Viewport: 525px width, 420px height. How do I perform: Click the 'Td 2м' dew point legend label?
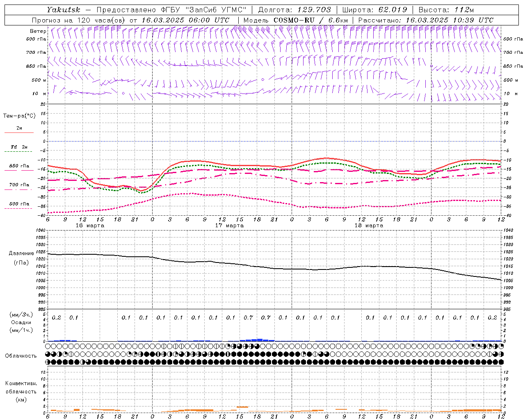coord(19,147)
